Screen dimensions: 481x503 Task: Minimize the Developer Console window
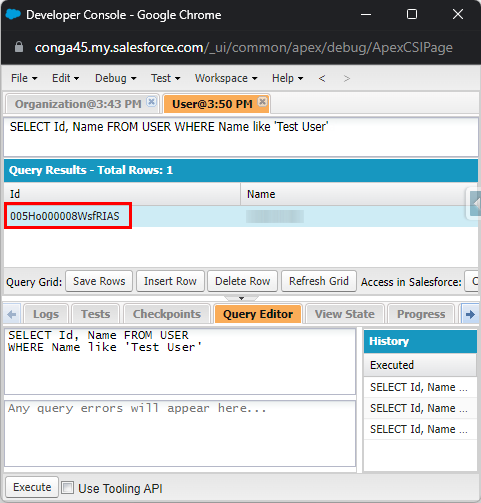point(366,14)
